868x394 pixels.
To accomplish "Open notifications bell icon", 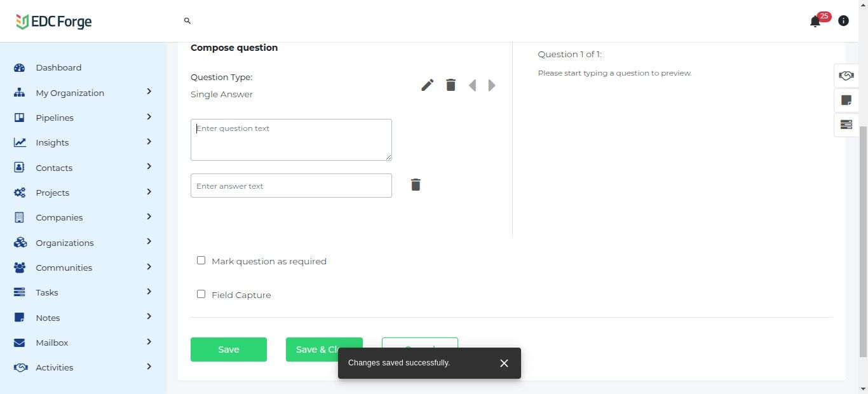I will [815, 22].
